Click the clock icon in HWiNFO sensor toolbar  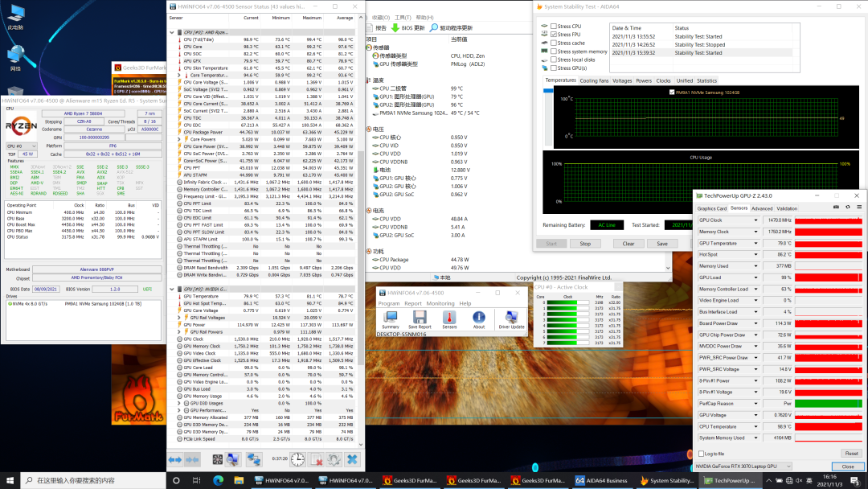(x=298, y=459)
